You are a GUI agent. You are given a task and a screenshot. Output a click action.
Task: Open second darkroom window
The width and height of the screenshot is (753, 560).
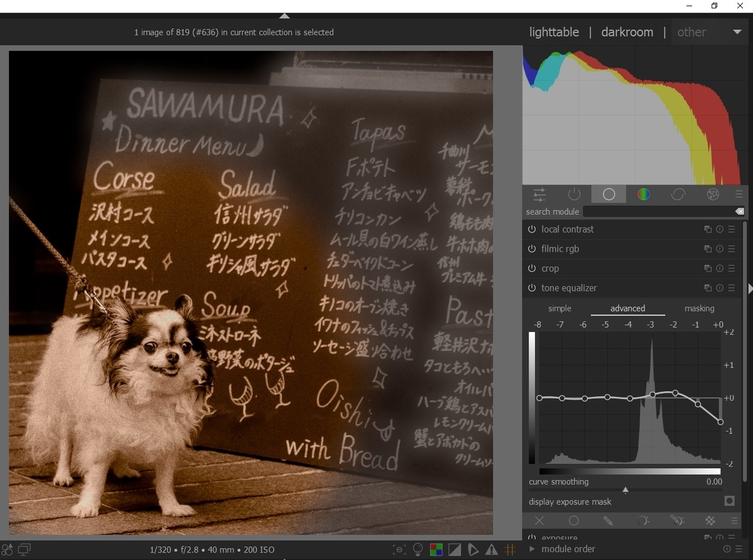[24, 549]
